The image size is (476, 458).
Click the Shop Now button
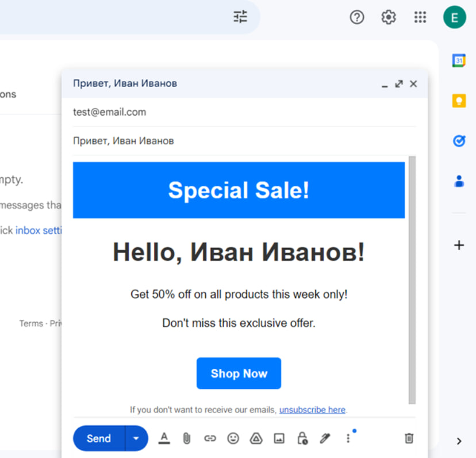click(x=239, y=373)
